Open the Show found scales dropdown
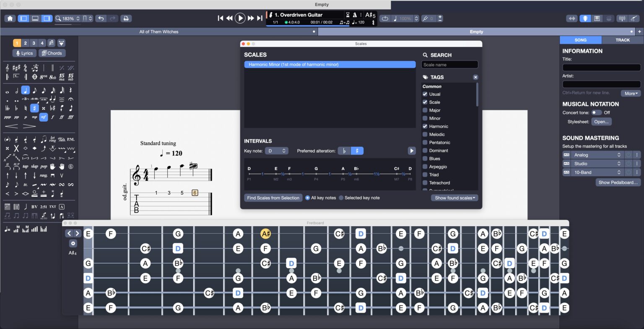644x329 pixels. [x=454, y=198]
